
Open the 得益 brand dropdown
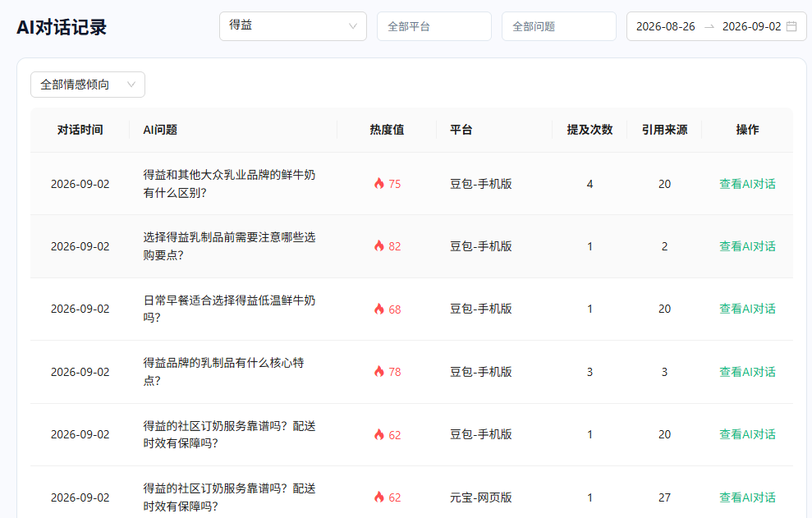click(x=292, y=26)
